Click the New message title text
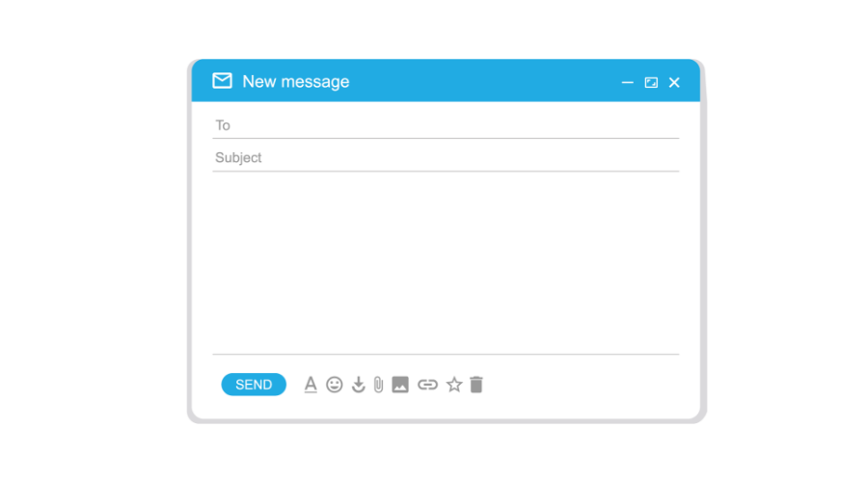868x482 pixels. [296, 81]
